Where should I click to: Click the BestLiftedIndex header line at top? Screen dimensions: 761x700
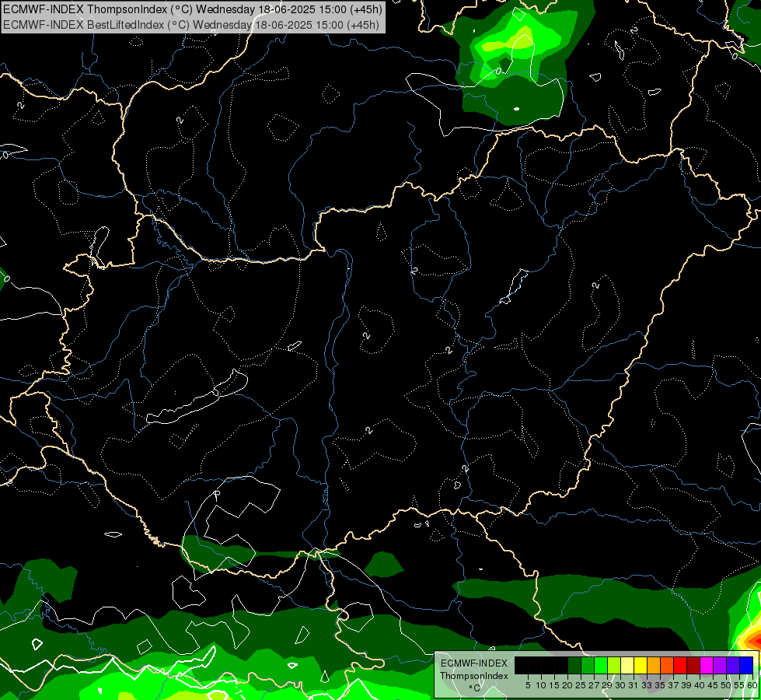[x=191, y=25]
